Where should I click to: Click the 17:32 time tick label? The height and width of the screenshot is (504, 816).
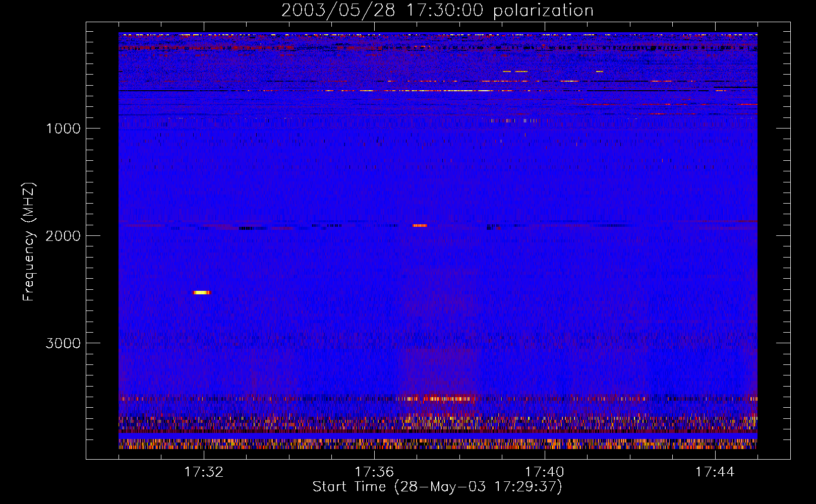pos(204,472)
